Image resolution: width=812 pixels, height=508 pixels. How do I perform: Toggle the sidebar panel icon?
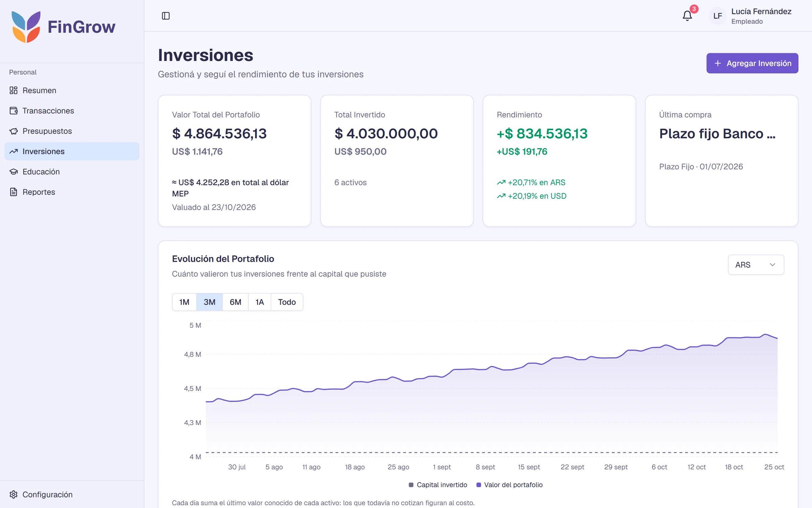click(166, 16)
